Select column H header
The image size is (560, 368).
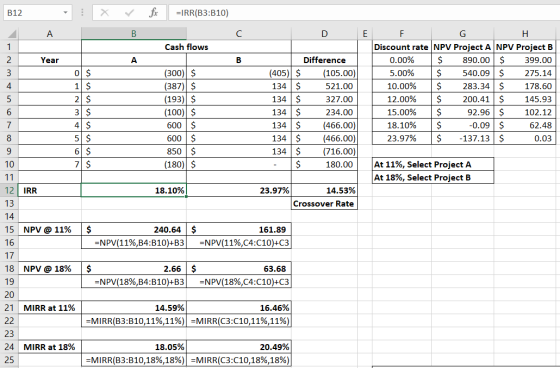pos(525,34)
